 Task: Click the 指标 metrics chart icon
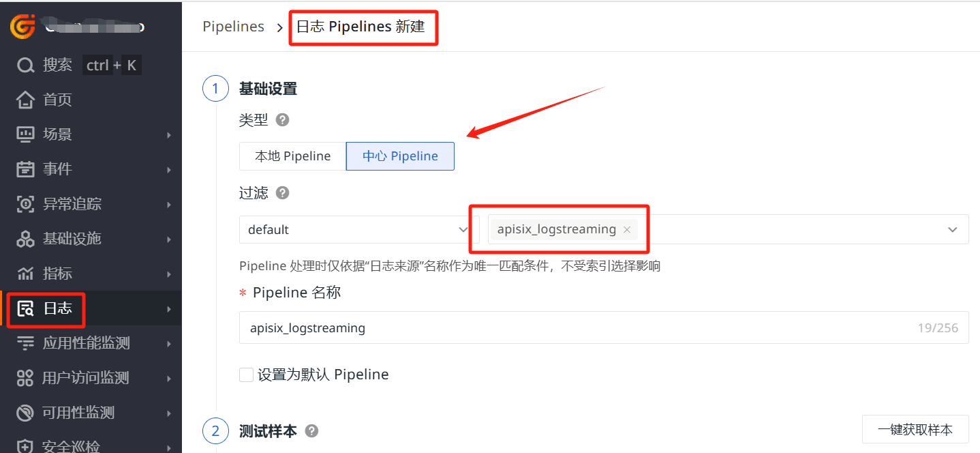pyautogui.click(x=25, y=274)
